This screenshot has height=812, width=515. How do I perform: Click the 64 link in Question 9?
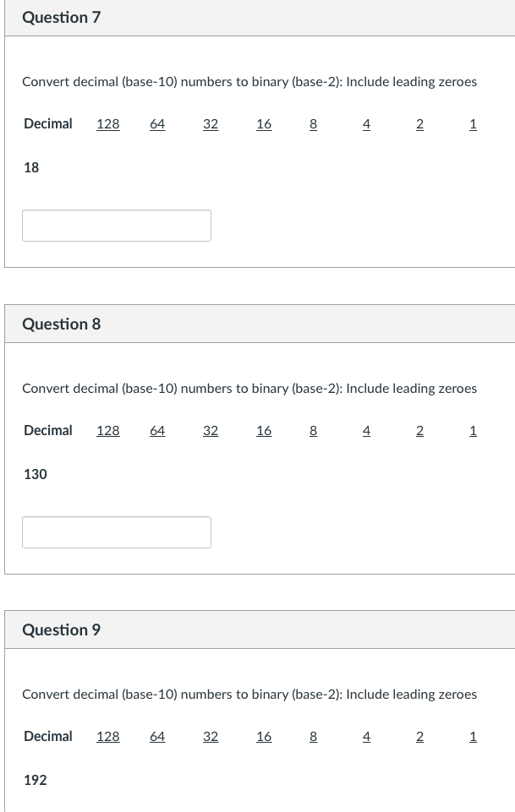(x=157, y=736)
